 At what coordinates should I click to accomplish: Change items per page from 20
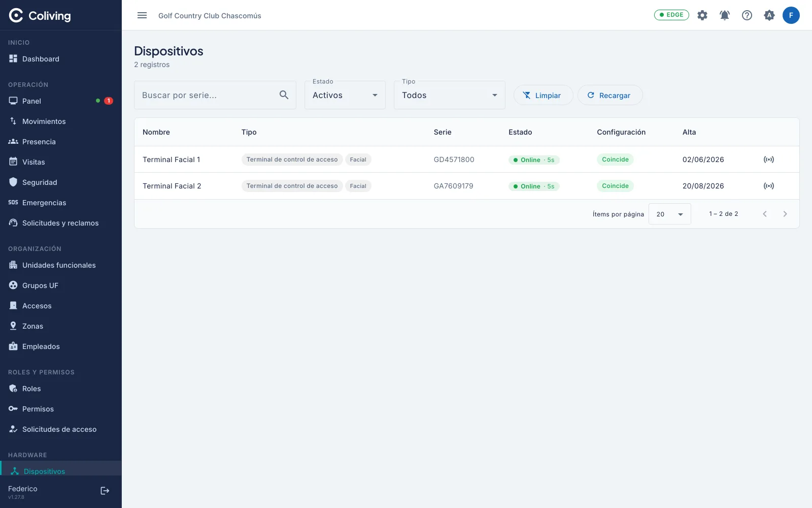click(x=670, y=214)
